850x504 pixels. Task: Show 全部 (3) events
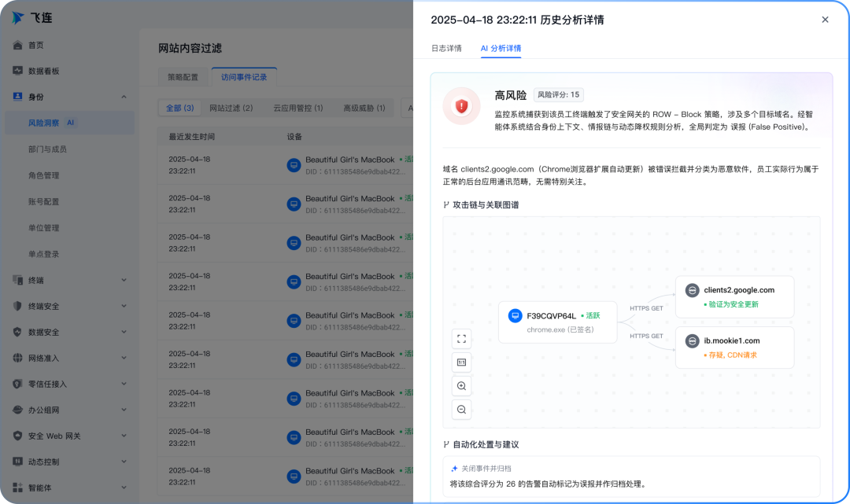pos(180,108)
